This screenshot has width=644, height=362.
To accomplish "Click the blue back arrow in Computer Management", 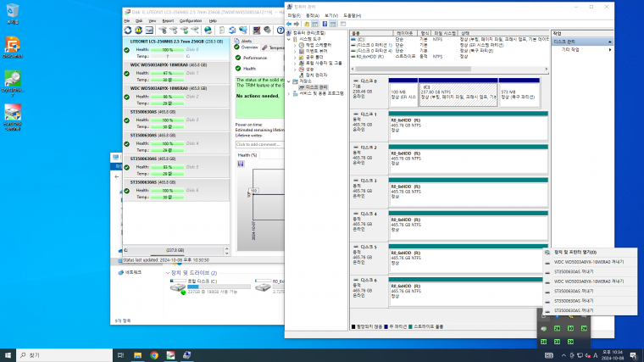I will [x=289, y=24].
